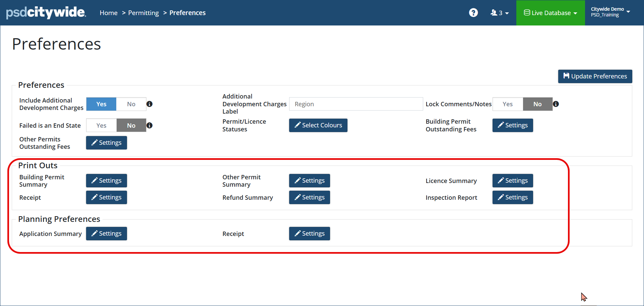Open Inspection Report print out settings
The width and height of the screenshot is (644, 306).
(512, 197)
